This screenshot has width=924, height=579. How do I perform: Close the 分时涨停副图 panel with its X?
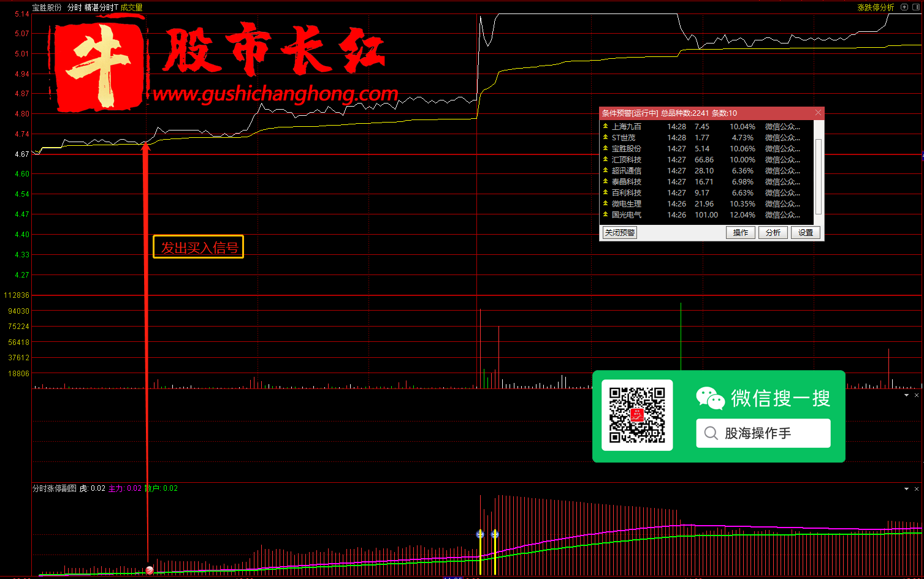[x=917, y=489]
